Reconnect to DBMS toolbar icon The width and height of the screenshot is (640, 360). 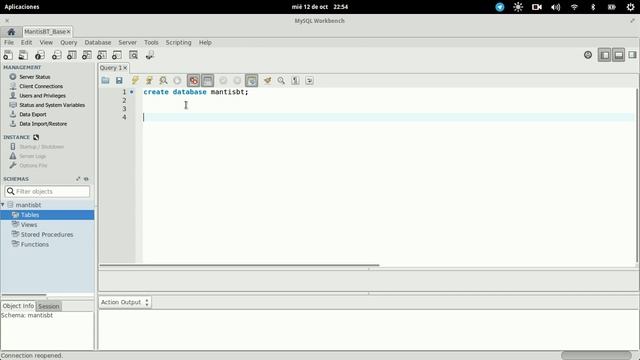(149, 55)
